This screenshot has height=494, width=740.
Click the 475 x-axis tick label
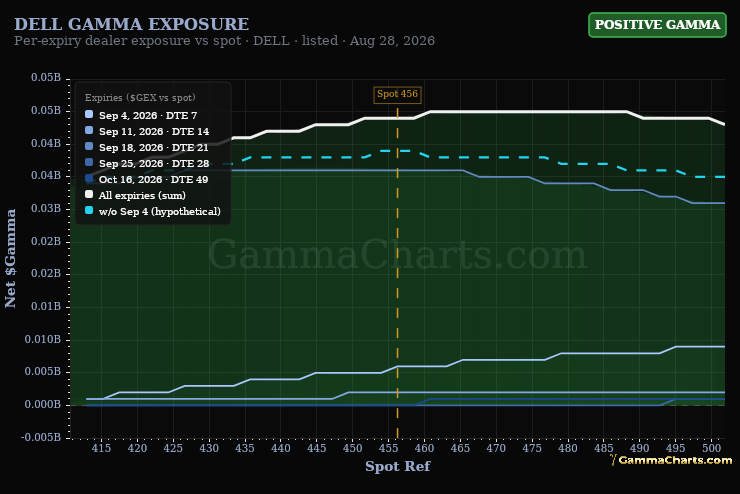click(532, 448)
